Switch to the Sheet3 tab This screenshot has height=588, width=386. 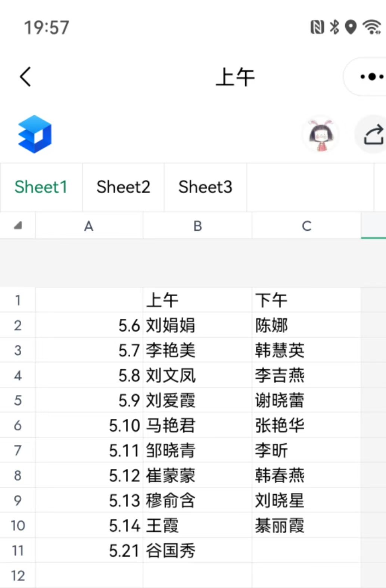[205, 187]
